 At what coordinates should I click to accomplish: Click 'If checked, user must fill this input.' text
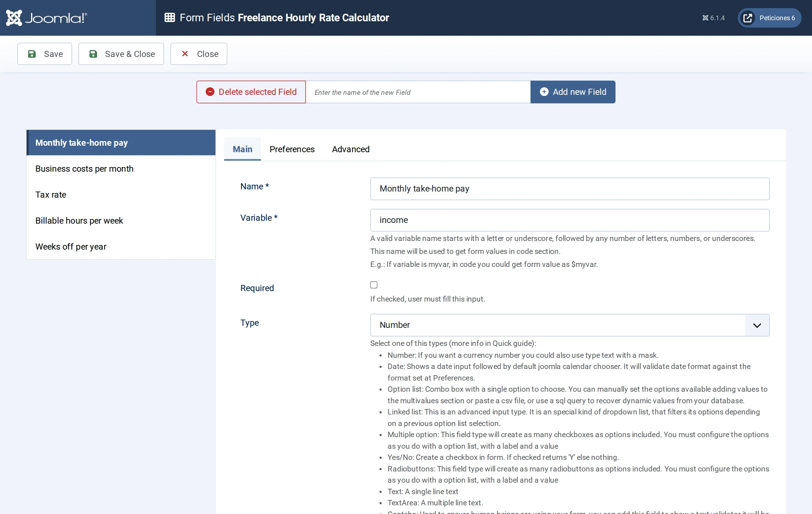(x=428, y=299)
